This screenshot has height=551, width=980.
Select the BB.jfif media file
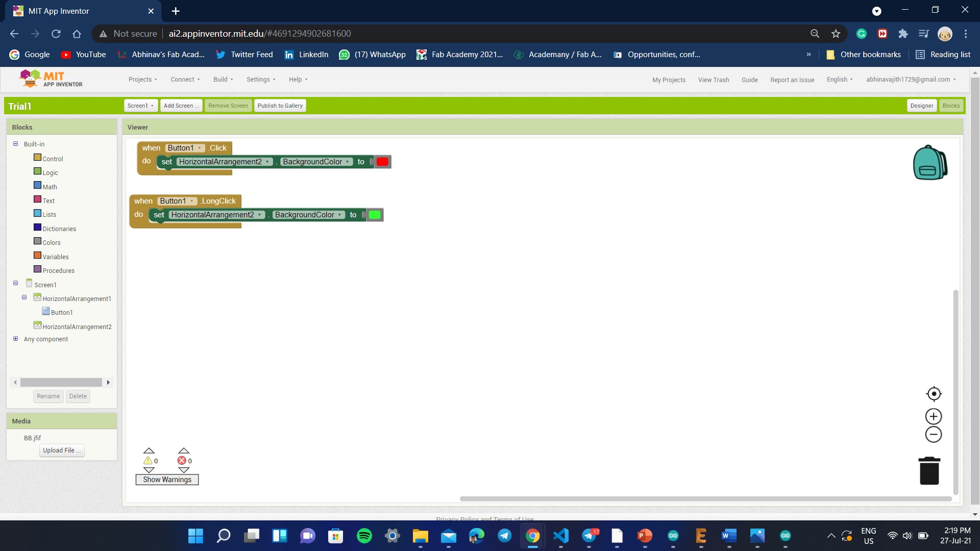[32, 438]
